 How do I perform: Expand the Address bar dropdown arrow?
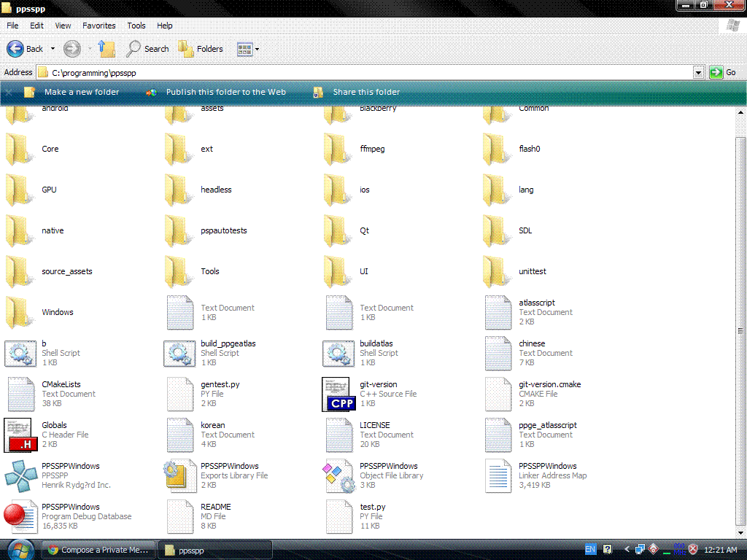pos(698,73)
